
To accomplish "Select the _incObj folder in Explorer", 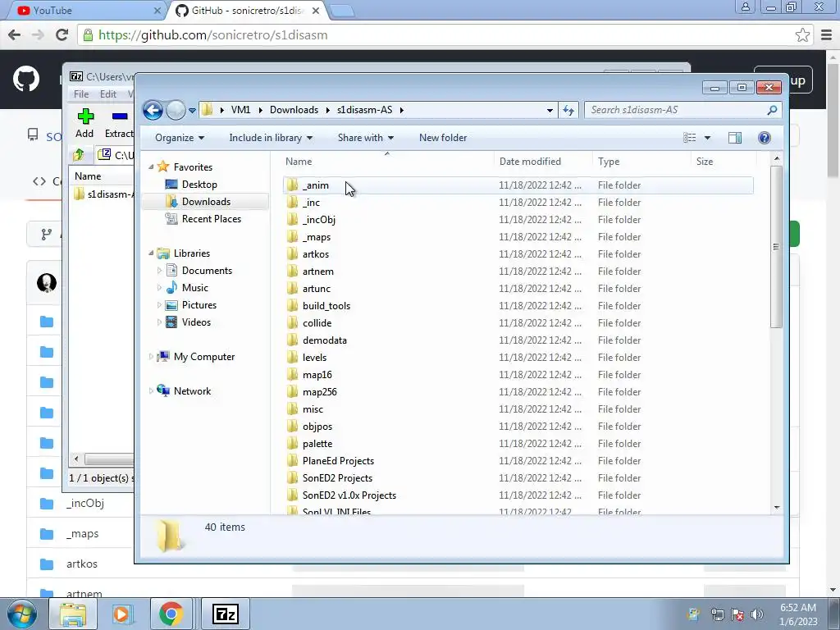I will (x=319, y=220).
